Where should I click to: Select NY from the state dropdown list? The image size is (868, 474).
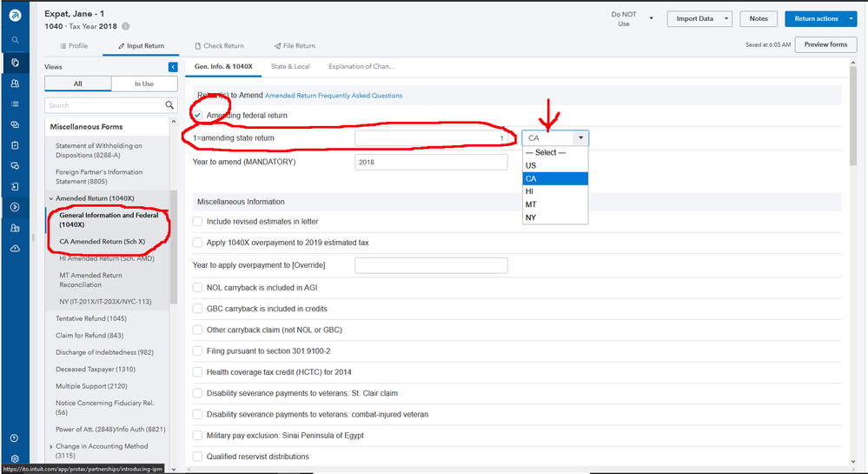(531, 217)
